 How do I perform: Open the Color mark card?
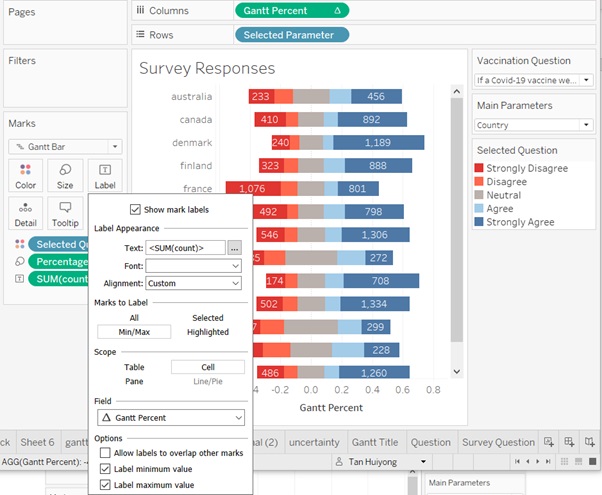(25, 175)
